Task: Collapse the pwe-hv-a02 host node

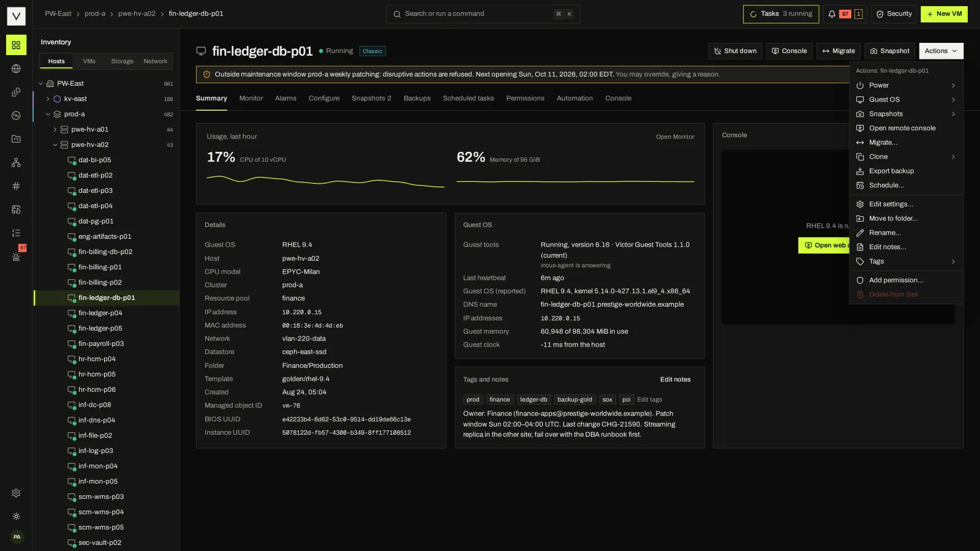Action: click(x=55, y=145)
